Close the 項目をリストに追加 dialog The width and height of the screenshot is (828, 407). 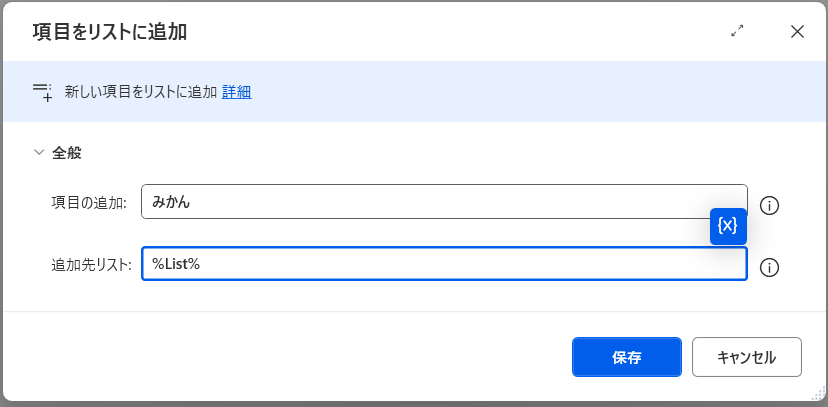pyautogui.click(x=797, y=31)
